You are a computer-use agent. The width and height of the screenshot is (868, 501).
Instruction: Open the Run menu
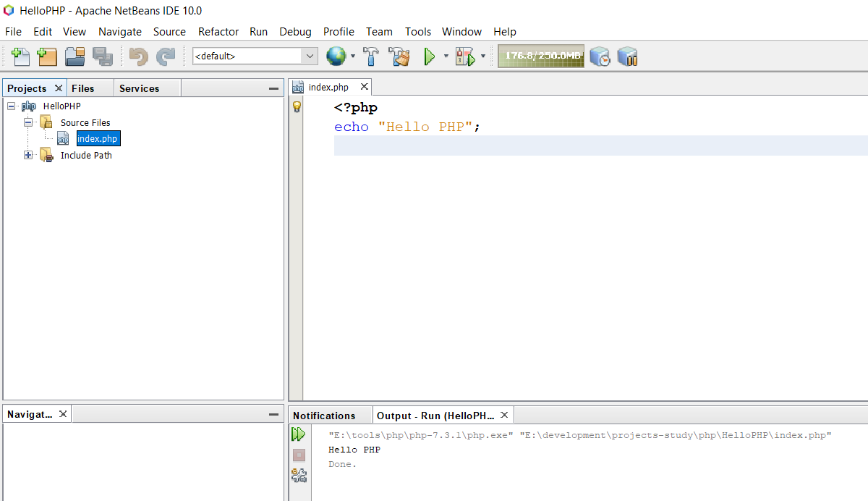tap(258, 31)
